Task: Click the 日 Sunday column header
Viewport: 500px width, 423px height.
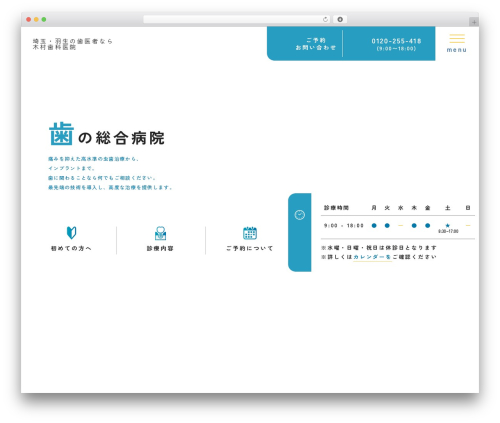Action: point(468,208)
